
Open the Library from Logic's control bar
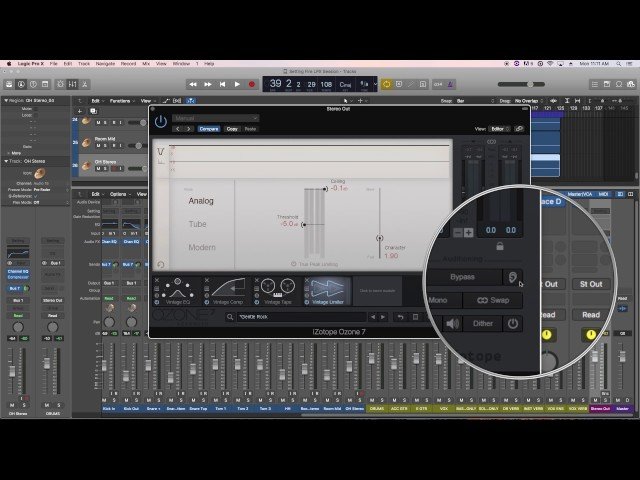pos(9,84)
